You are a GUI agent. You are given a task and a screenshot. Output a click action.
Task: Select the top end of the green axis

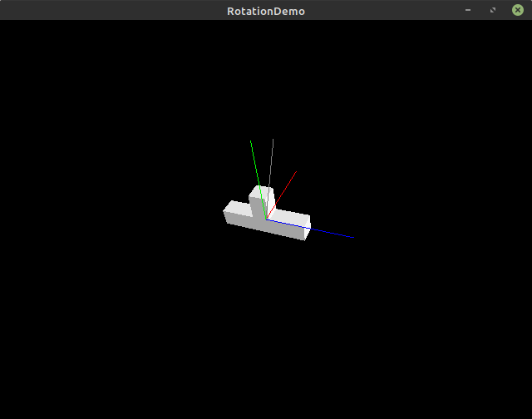(x=251, y=141)
